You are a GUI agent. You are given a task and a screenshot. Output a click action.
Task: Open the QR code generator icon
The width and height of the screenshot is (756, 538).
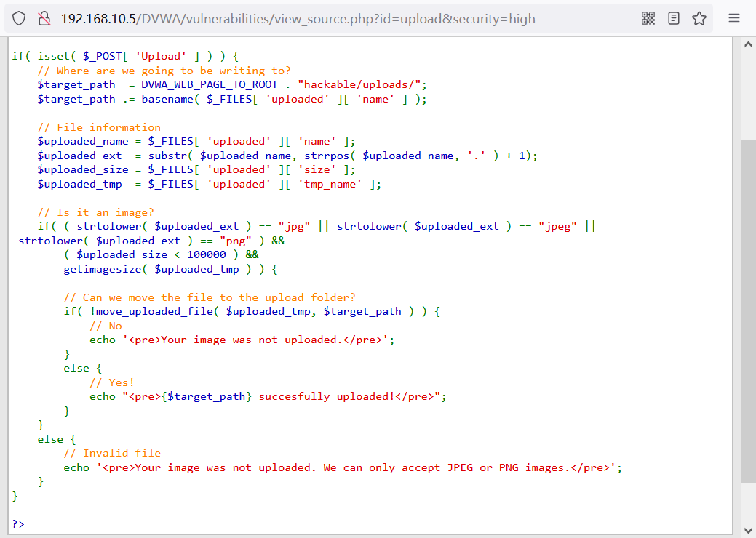pos(648,18)
